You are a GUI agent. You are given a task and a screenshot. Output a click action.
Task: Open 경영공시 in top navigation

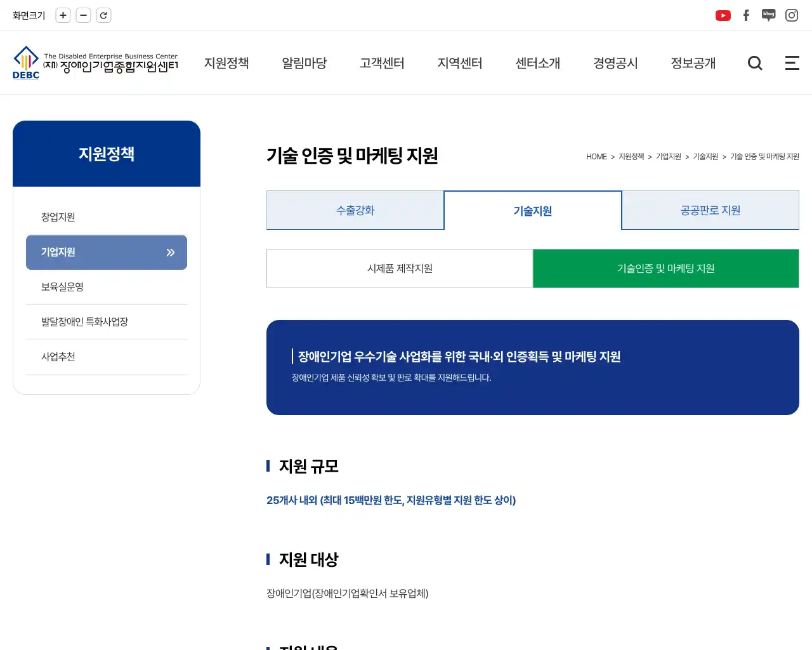pos(615,63)
